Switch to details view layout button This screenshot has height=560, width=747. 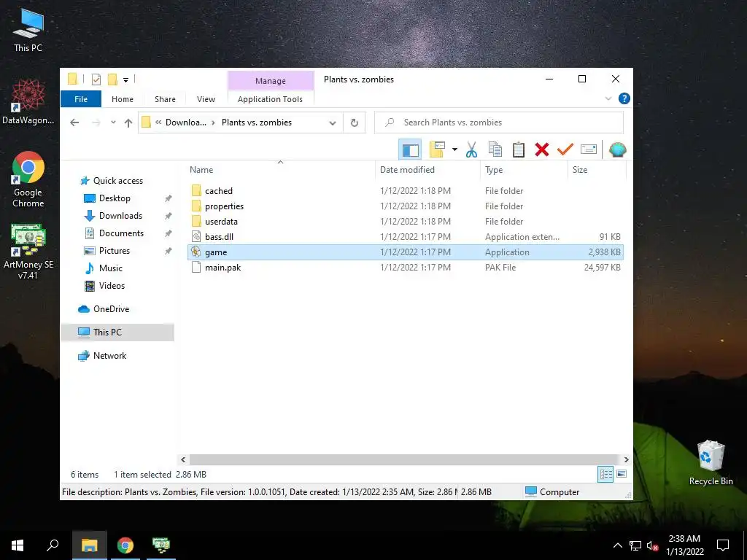point(606,474)
